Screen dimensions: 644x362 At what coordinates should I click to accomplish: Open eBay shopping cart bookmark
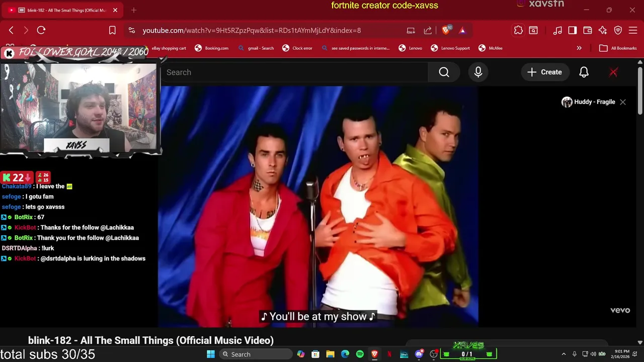(x=169, y=48)
